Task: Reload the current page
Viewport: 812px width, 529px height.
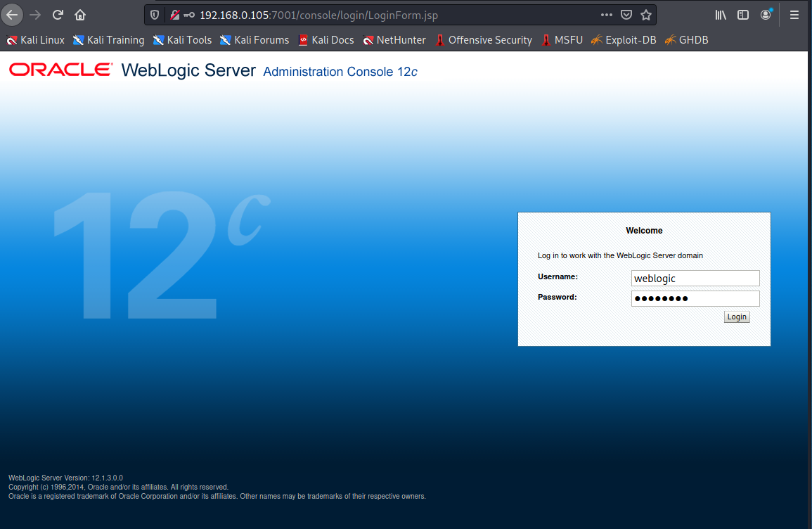Action: (58, 15)
